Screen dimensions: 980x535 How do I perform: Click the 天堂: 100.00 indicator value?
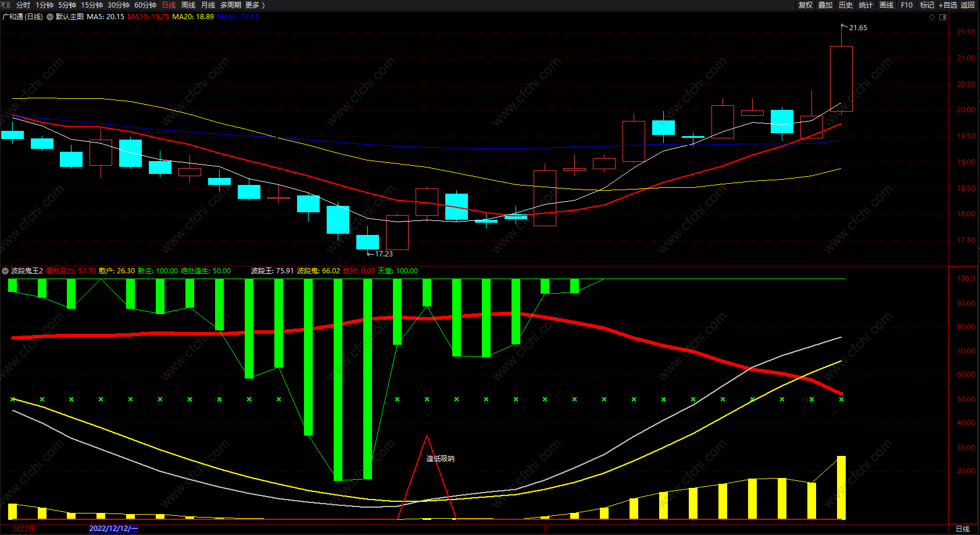(x=398, y=271)
